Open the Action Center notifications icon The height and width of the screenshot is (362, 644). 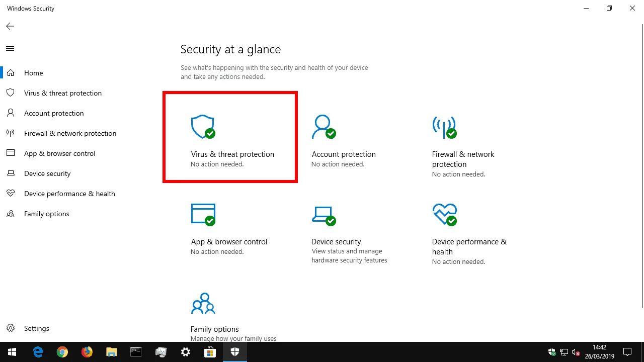pos(627,352)
